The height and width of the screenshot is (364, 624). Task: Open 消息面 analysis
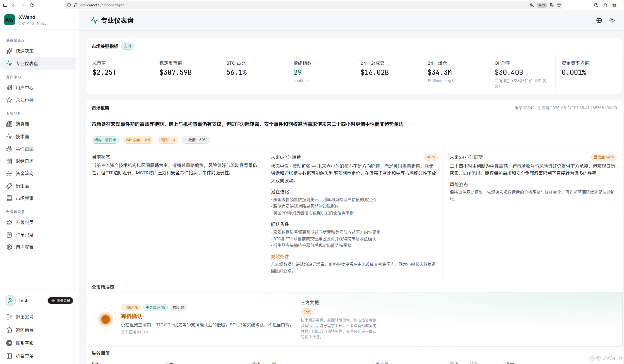39,124
